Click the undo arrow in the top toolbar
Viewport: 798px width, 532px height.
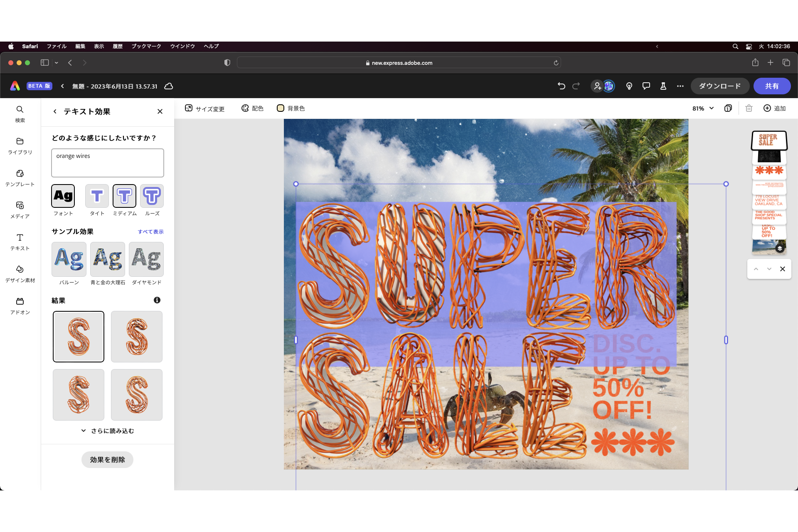tap(562, 86)
